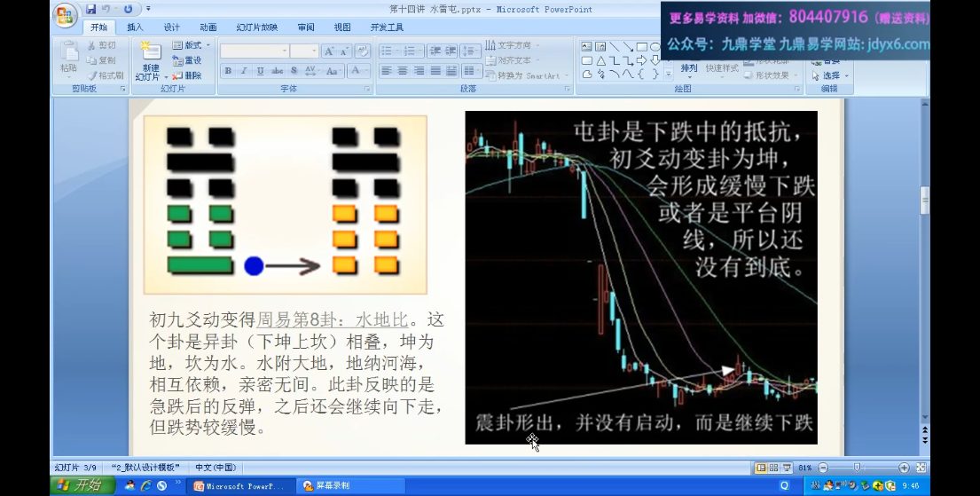Click the increase font size icon
The height and width of the screenshot is (496, 980).
click(329, 51)
